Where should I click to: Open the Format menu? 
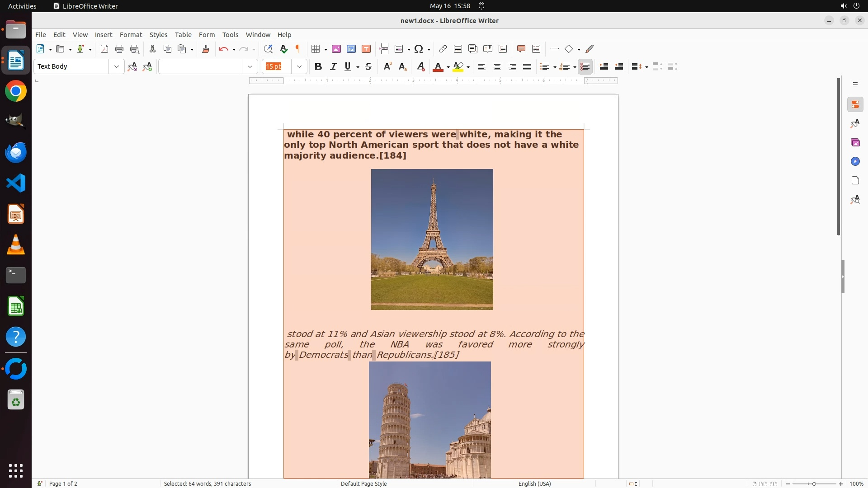coord(131,34)
